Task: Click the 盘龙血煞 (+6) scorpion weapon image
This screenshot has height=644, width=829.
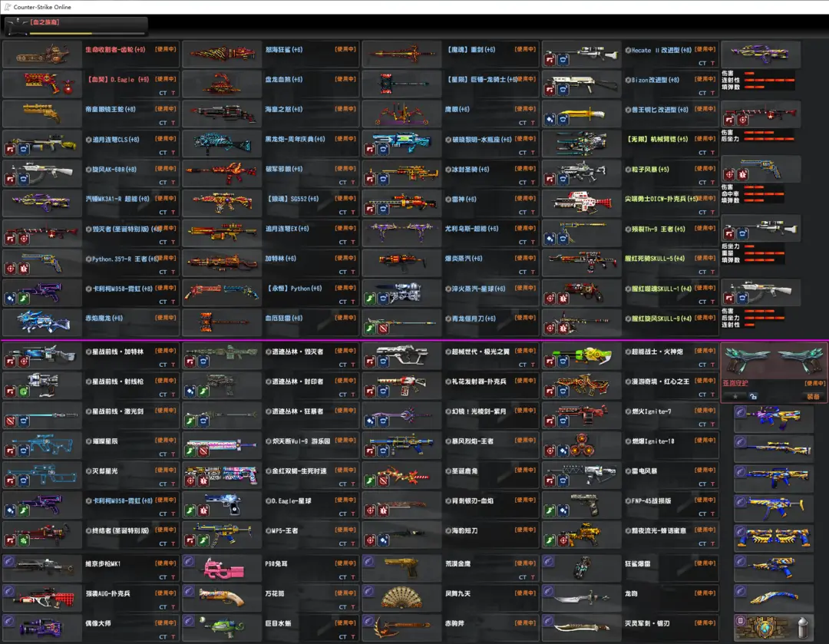Action: point(222,84)
